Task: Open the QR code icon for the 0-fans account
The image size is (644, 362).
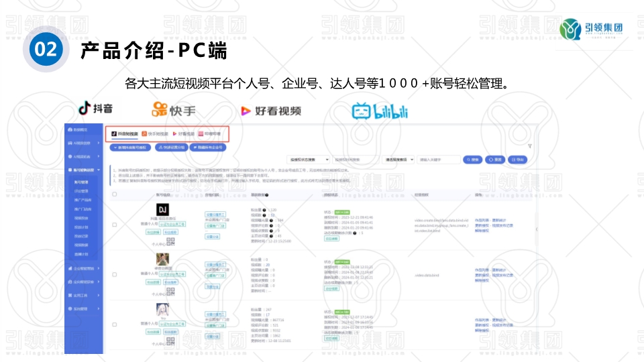Action: [x=170, y=292]
